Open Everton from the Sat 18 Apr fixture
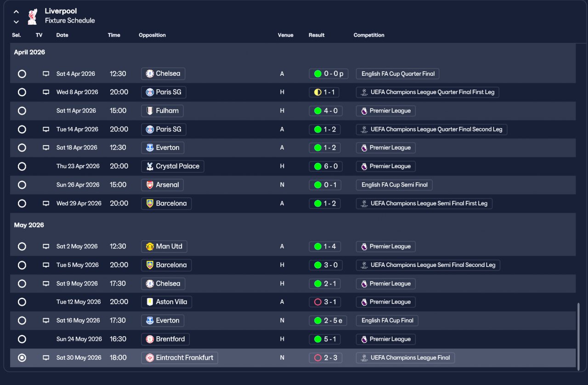The width and height of the screenshot is (588, 385). [163, 147]
